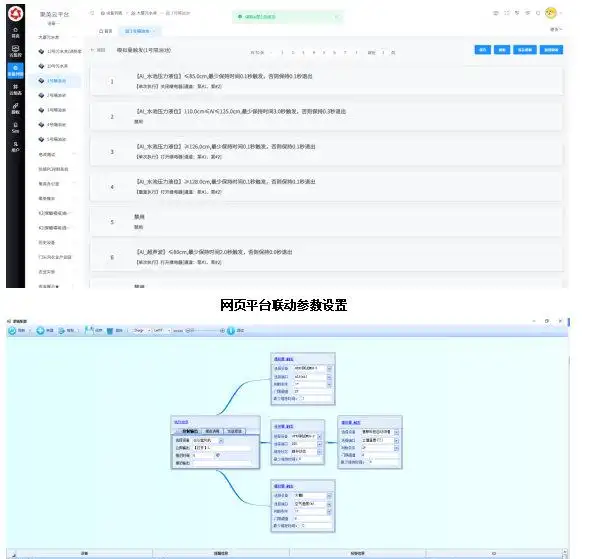Screen dimensions: 592x559
Task: Select third tab in the left action node
Action: pos(234,431)
